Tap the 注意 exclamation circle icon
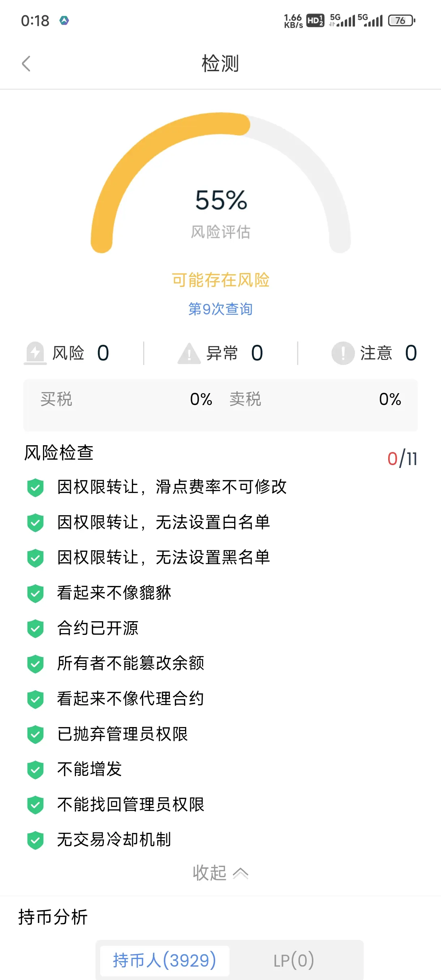Screen dimensions: 441x980 343,353
